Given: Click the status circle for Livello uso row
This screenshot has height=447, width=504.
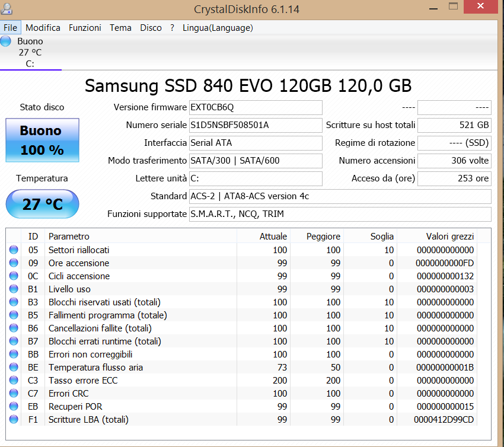Looking at the screenshot, I should pos(14,289).
